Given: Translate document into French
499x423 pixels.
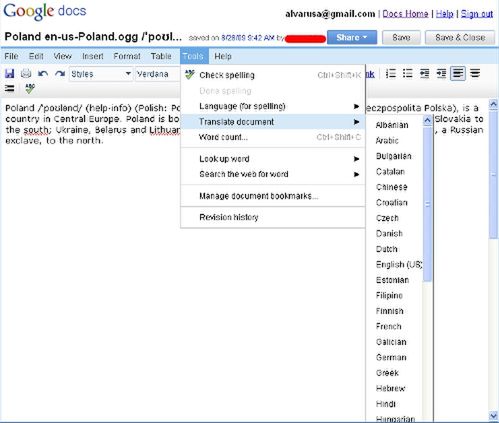Looking at the screenshot, I should pos(389,326).
